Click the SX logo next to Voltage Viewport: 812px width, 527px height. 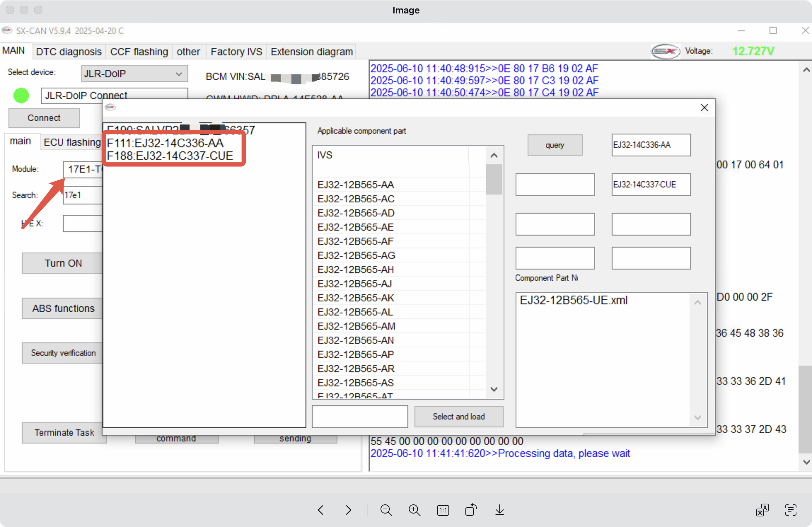(665, 51)
